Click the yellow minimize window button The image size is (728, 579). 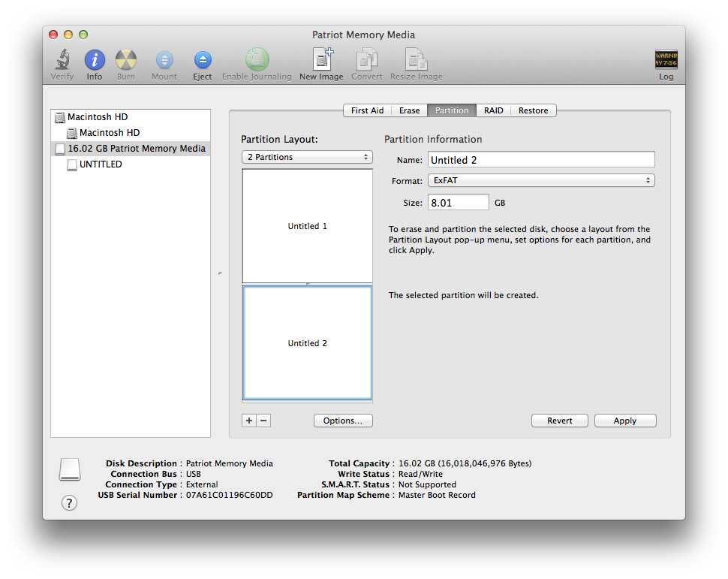[x=68, y=35]
